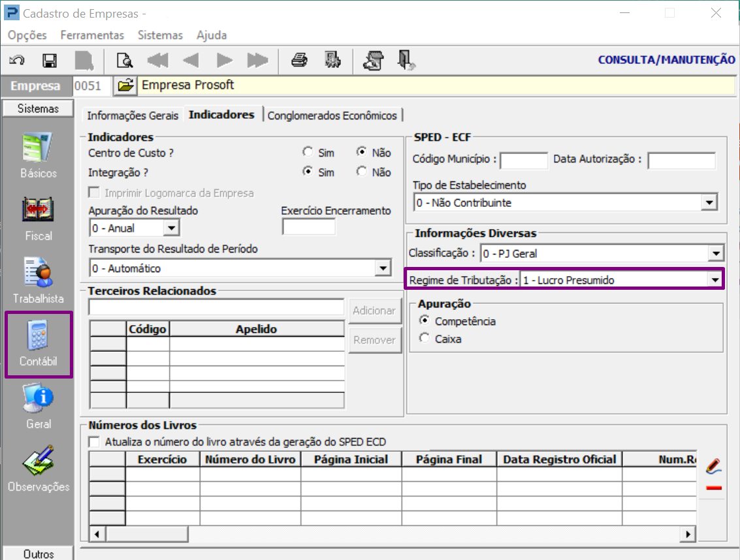Open the Fiscal system in sidebar
This screenshot has width=740, height=560.
tap(39, 219)
